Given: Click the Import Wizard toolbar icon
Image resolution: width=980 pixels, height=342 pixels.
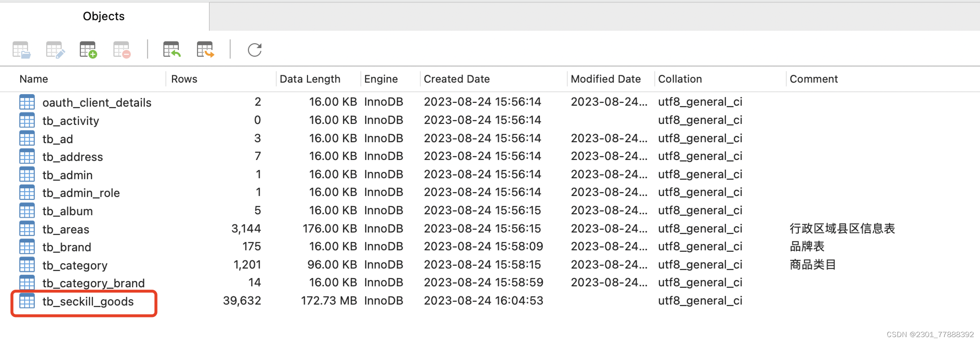Looking at the screenshot, I should [x=172, y=50].
